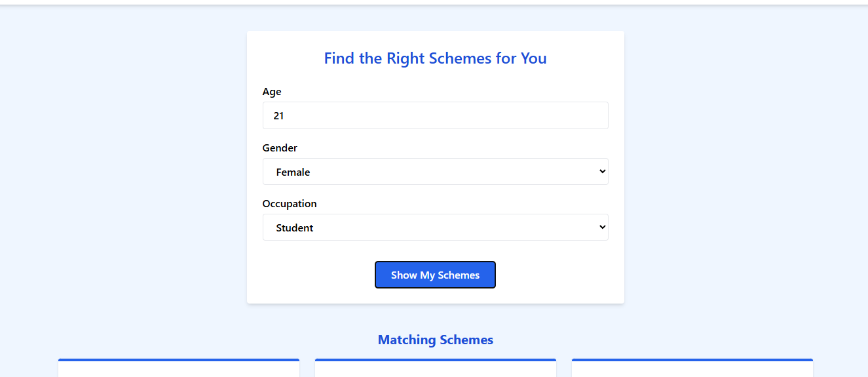Click the Age input field

click(435, 115)
